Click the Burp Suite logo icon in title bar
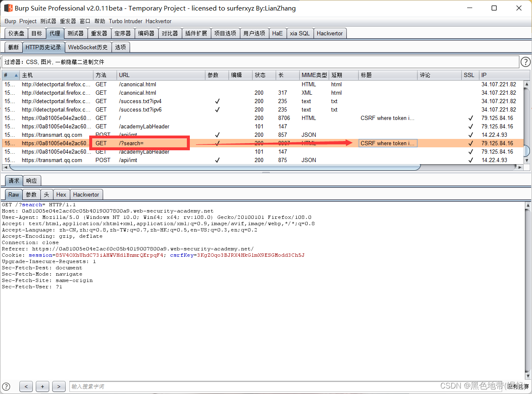The image size is (532, 394). (8, 8)
